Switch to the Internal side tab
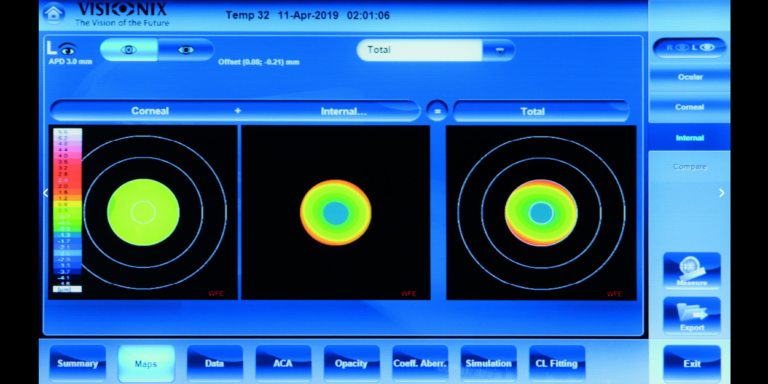Viewport: 768px width, 384px height. (690, 138)
